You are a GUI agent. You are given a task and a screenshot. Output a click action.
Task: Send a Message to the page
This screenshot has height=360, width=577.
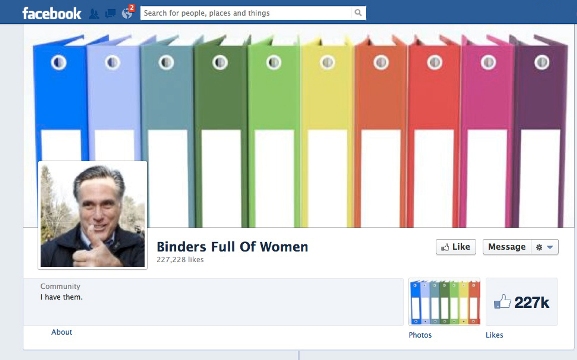507,247
